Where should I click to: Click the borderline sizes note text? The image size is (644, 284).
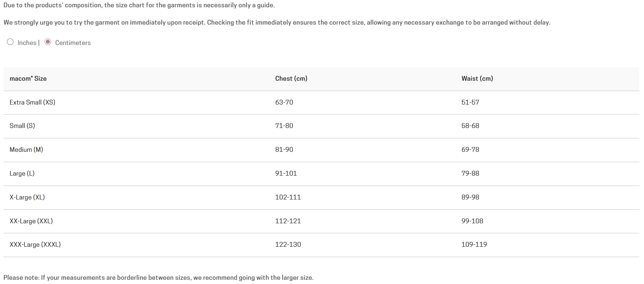(158, 277)
